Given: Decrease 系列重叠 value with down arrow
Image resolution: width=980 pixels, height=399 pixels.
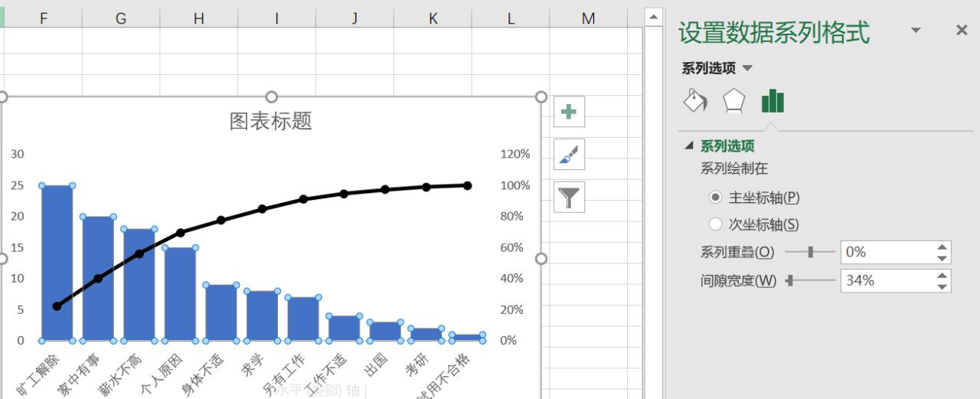Looking at the screenshot, I should [942, 258].
